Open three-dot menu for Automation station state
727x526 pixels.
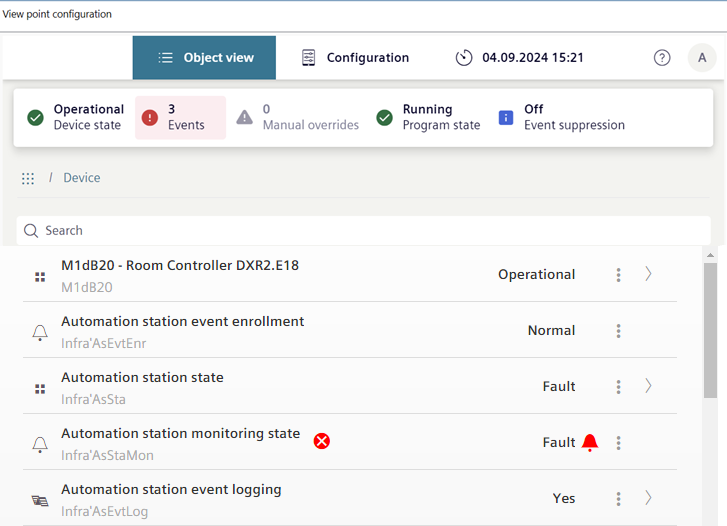pos(619,386)
